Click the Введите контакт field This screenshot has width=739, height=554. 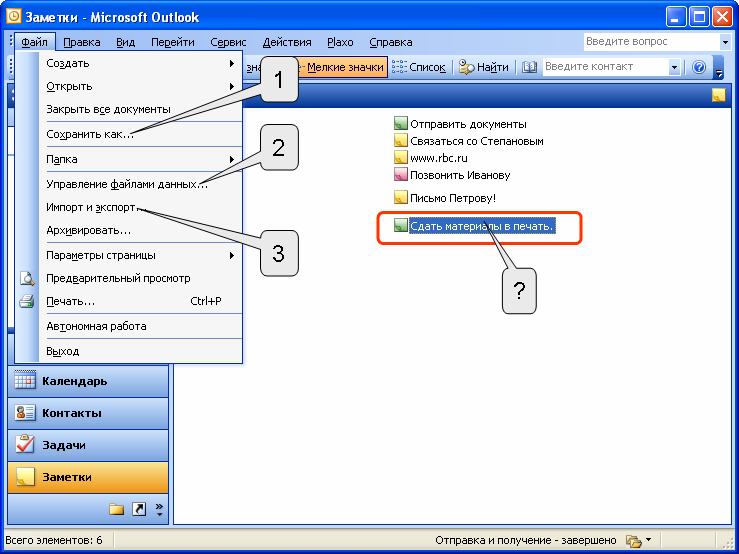click(606, 67)
